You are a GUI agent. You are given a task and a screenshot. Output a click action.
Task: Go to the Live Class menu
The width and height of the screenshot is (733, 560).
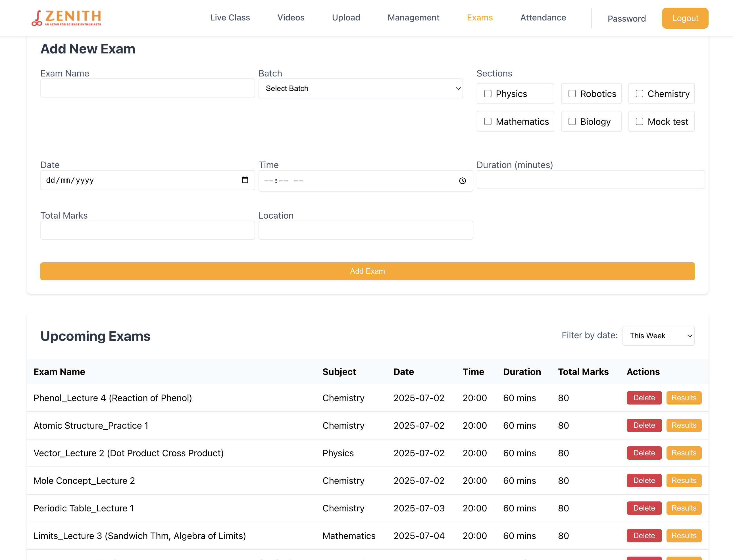click(x=230, y=18)
